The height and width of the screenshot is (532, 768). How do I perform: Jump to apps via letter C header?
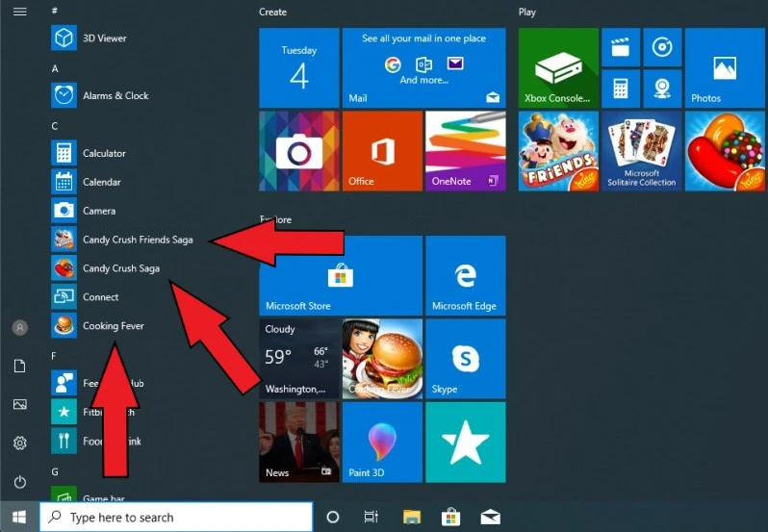pos(55,126)
